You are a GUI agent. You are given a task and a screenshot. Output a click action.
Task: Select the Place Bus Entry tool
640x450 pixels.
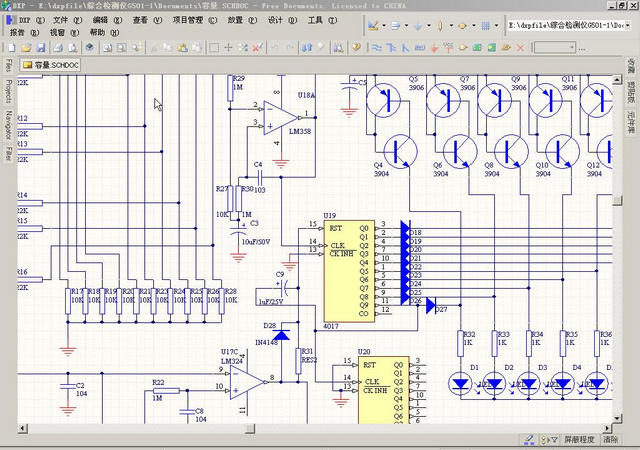pos(405,48)
